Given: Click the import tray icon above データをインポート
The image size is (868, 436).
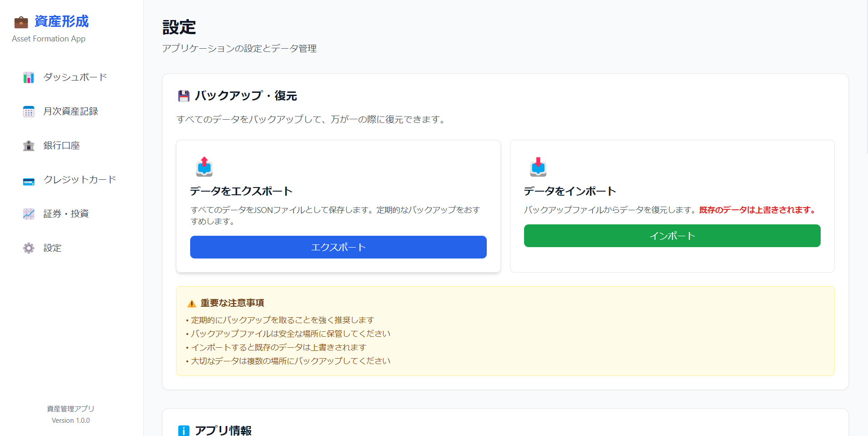Looking at the screenshot, I should 538,167.
